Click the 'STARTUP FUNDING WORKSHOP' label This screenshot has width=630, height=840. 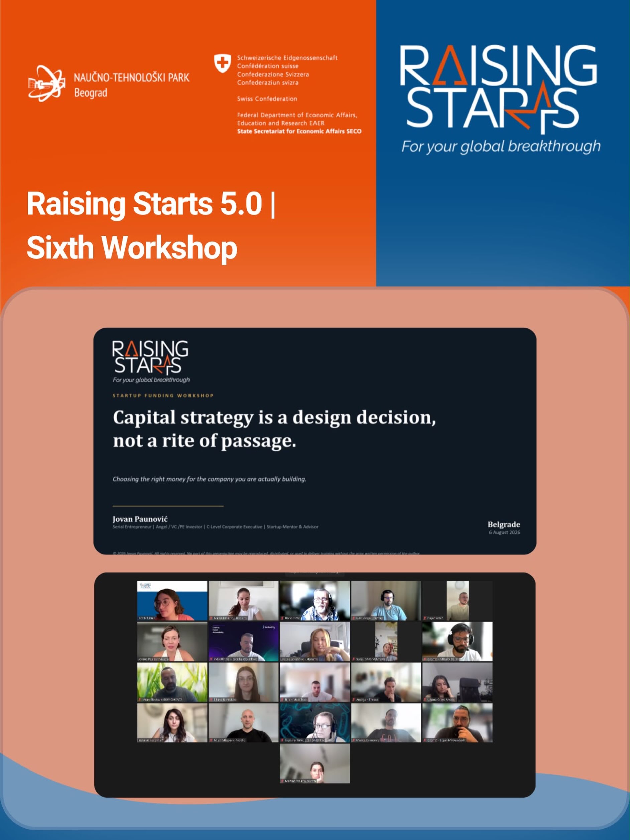pyautogui.click(x=163, y=395)
